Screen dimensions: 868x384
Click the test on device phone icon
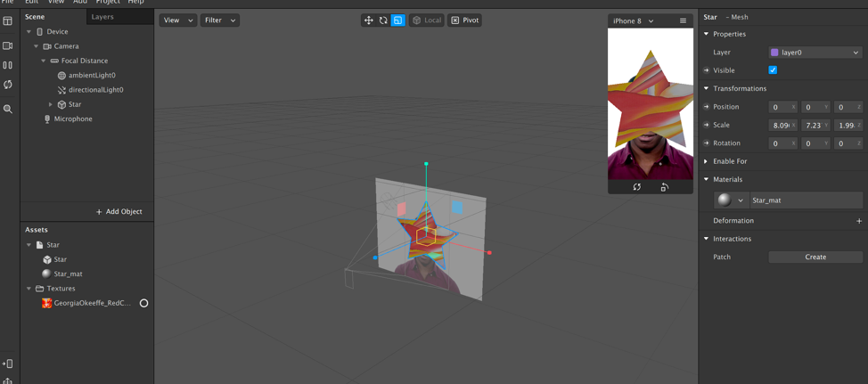click(8, 364)
